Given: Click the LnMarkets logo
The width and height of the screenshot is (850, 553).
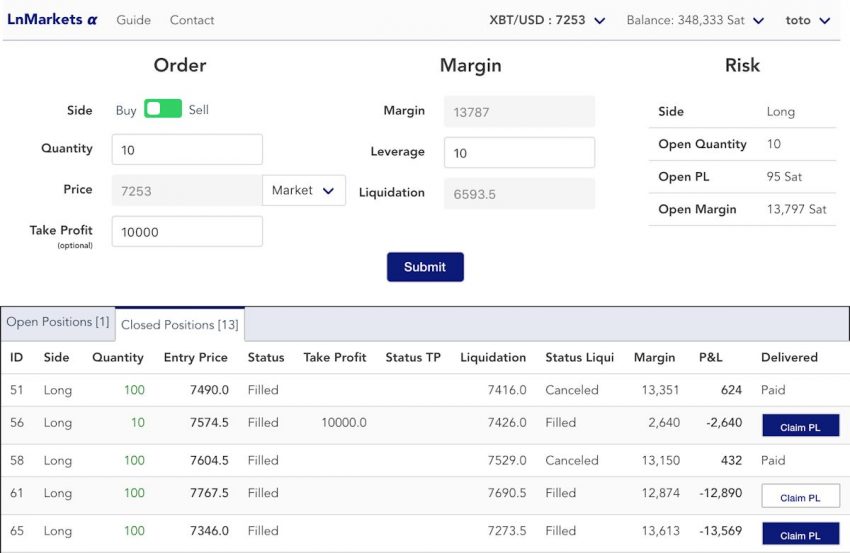Looking at the screenshot, I should click(x=52, y=19).
